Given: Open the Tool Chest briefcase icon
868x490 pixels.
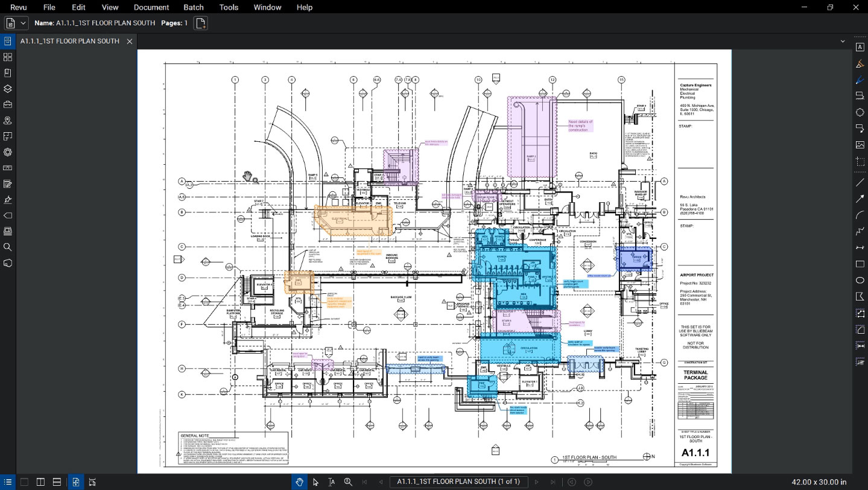Looking at the screenshot, I should tap(8, 104).
